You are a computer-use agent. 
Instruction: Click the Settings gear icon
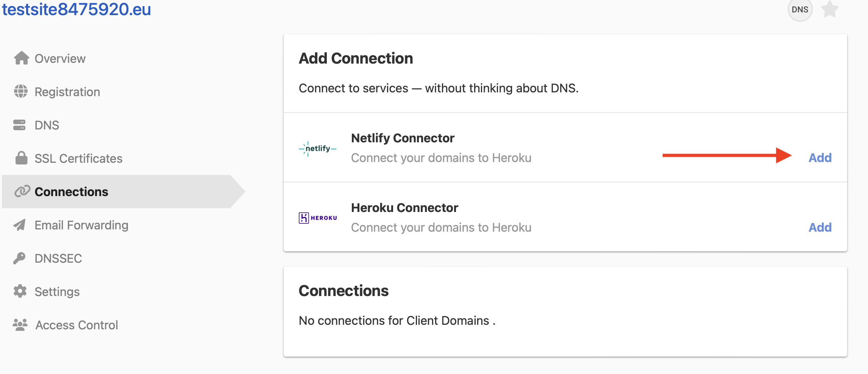point(21,291)
